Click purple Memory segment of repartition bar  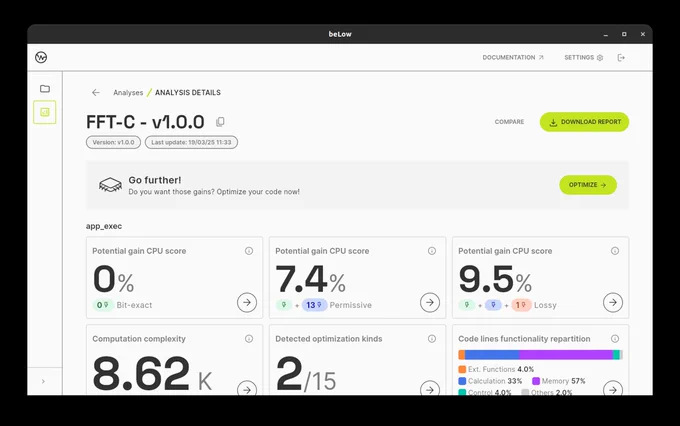566,355
